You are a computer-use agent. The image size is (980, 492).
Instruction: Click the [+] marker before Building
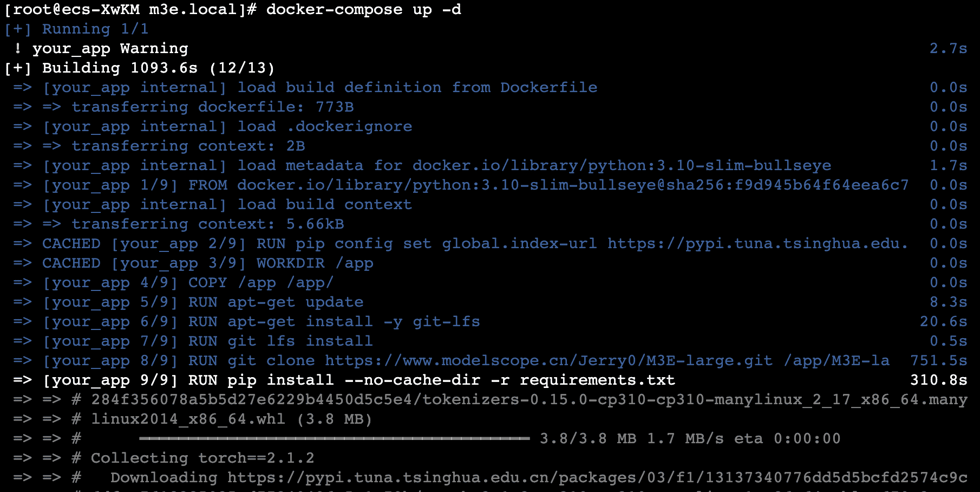(x=18, y=68)
